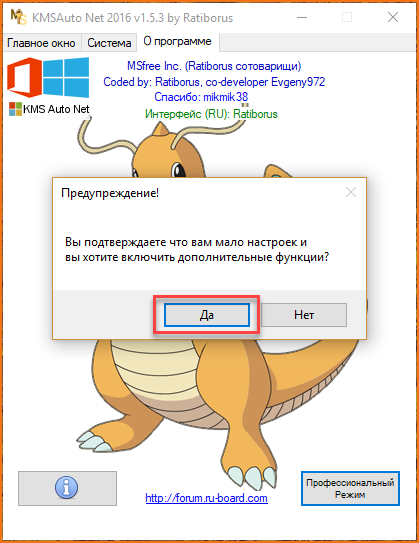Click the Предупреждение! dialog title
The height and width of the screenshot is (543, 419).
click(x=110, y=193)
